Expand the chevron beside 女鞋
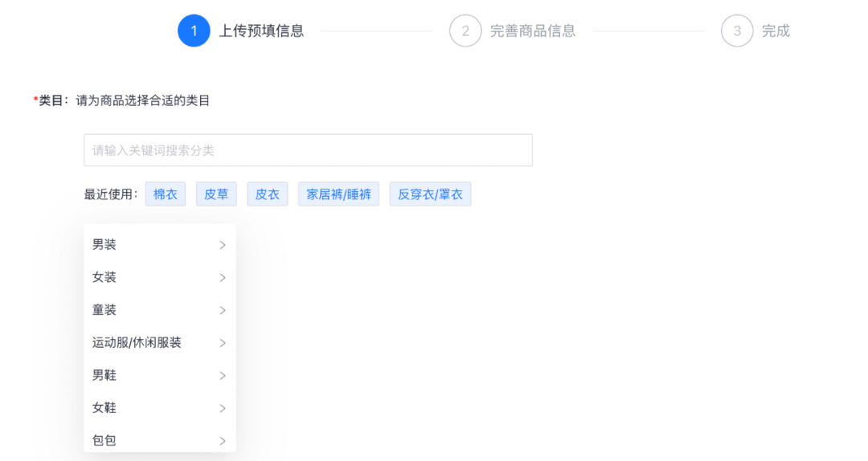The width and height of the screenshot is (868, 461). click(x=223, y=408)
